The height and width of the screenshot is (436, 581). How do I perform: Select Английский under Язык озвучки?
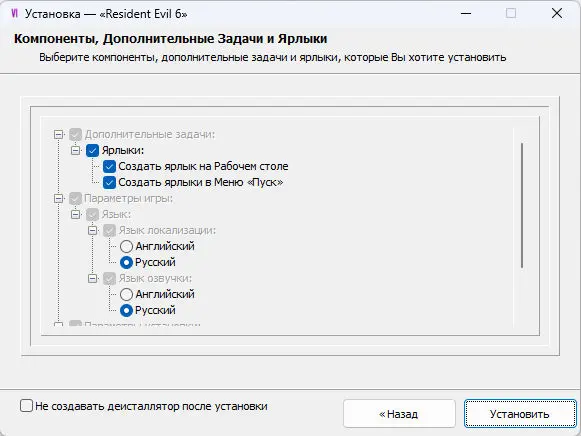click(x=126, y=294)
